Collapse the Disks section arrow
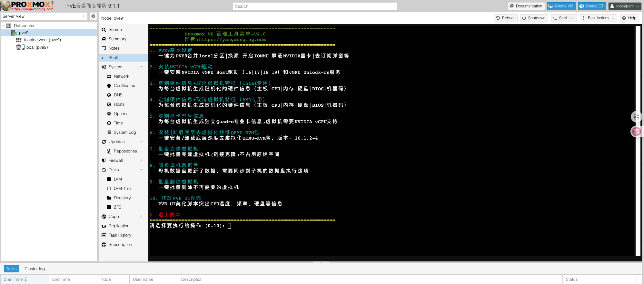The height and width of the screenshot is (284, 644). [x=141, y=170]
